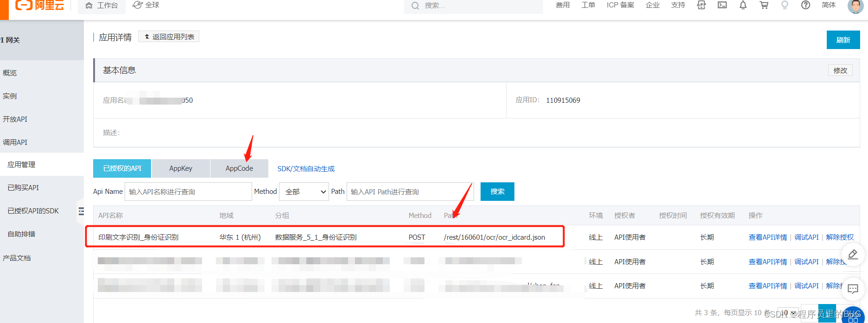Click 数据服务_5_1_身份证识别 group cell
The image size is (868, 323).
point(316,237)
